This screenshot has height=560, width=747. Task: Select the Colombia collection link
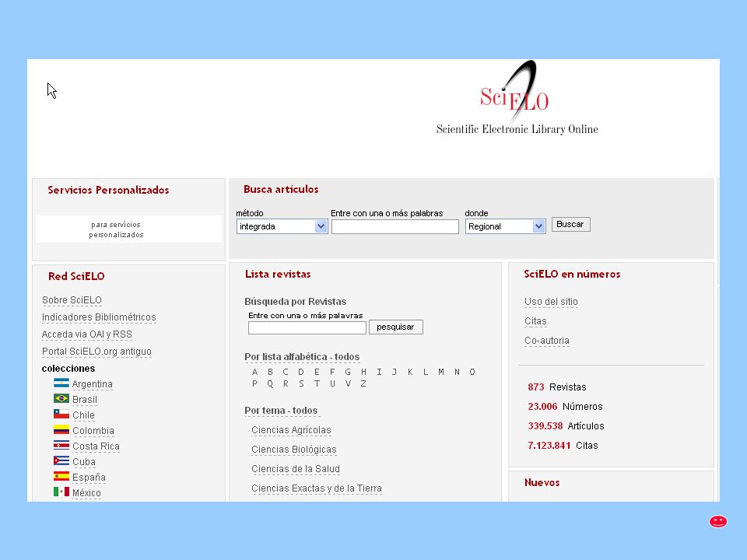click(x=93, y=430)
